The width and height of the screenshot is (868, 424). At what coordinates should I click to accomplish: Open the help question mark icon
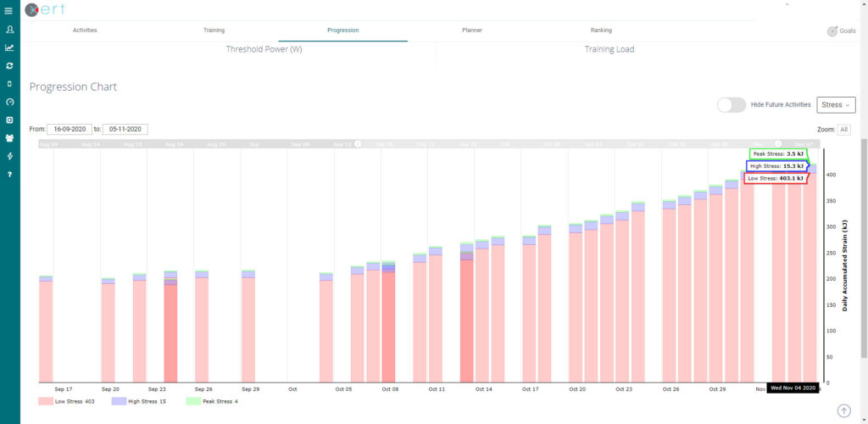click(9, 175)
